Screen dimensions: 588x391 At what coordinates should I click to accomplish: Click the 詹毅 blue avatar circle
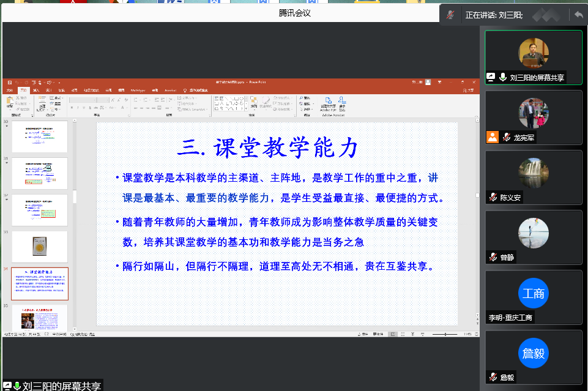tap(533, 354)
